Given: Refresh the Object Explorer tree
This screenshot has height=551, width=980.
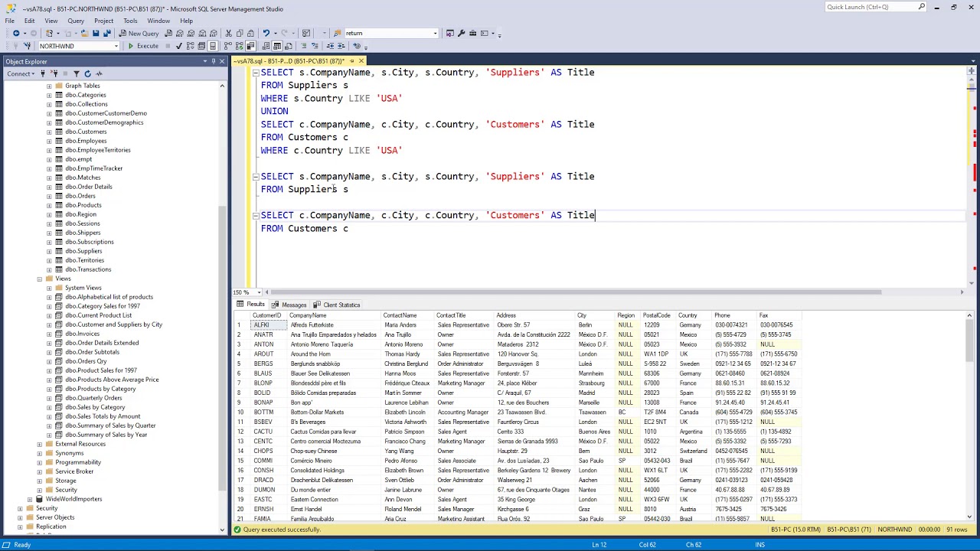Looking at the screenshot, I should pos(87,73).
